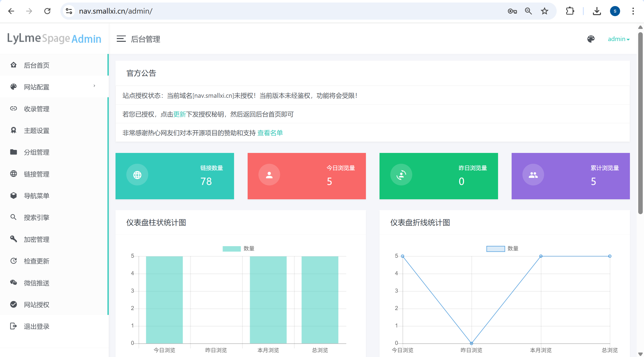Bookmark page with star icon

(544, 11)
